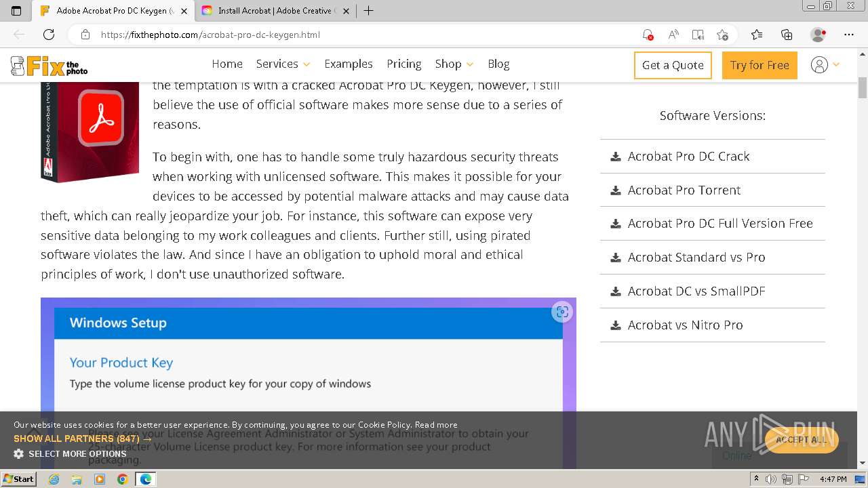The height and width of the screenshot is (488, 868).
Task: Click the cookie settings gear icon
Action: click(x=19, y=453)
